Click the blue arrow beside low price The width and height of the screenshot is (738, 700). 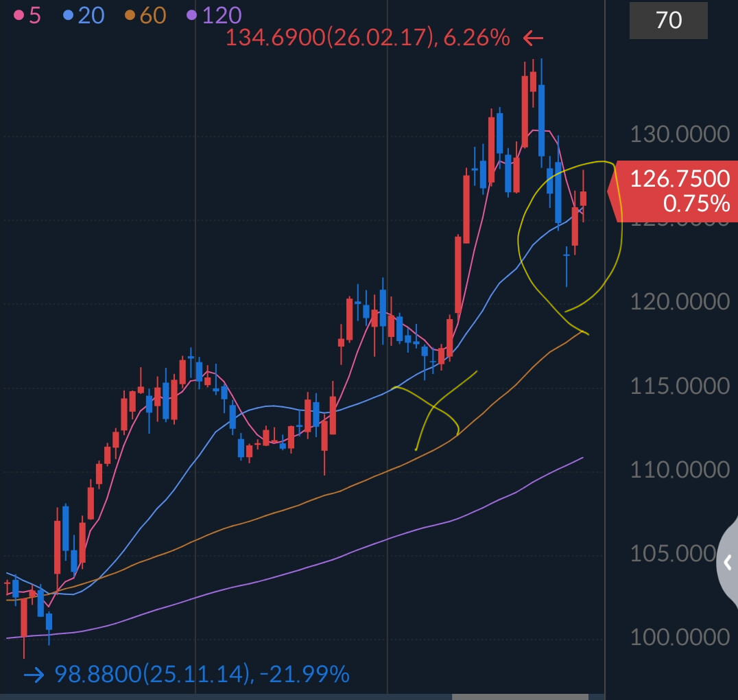point(34,675)
